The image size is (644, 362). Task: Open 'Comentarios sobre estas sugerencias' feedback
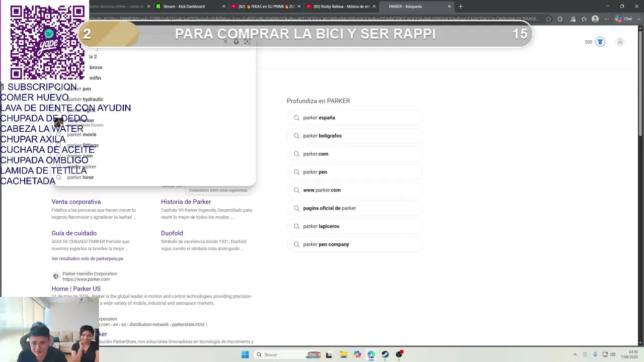point(218,191)
